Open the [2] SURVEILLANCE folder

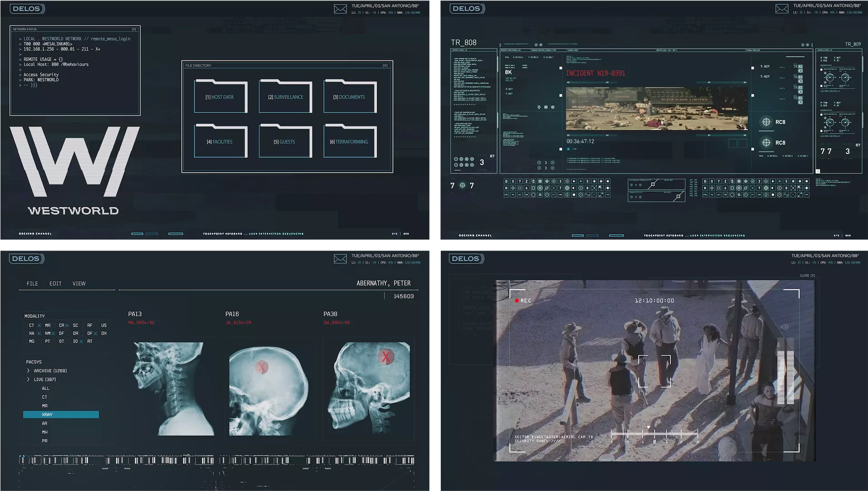[285, 96]
